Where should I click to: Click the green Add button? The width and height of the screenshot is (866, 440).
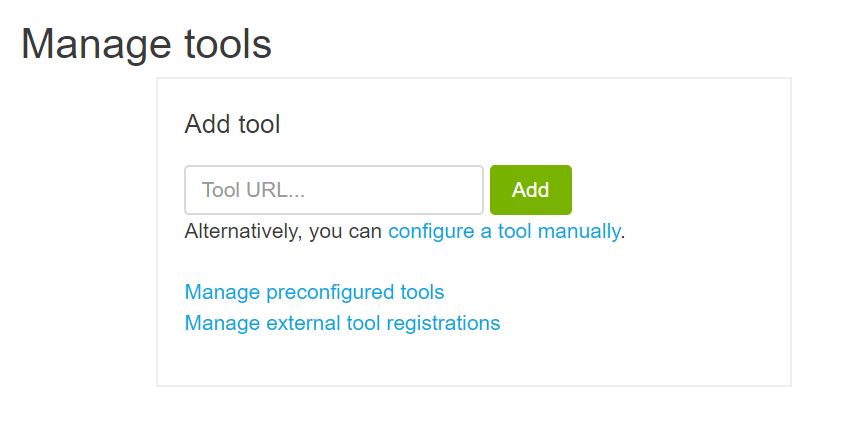point(531,190)
